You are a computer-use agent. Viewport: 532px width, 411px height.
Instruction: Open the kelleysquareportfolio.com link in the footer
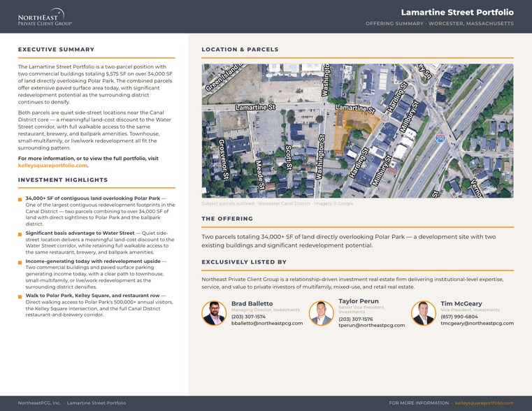[x=484, y=403]
